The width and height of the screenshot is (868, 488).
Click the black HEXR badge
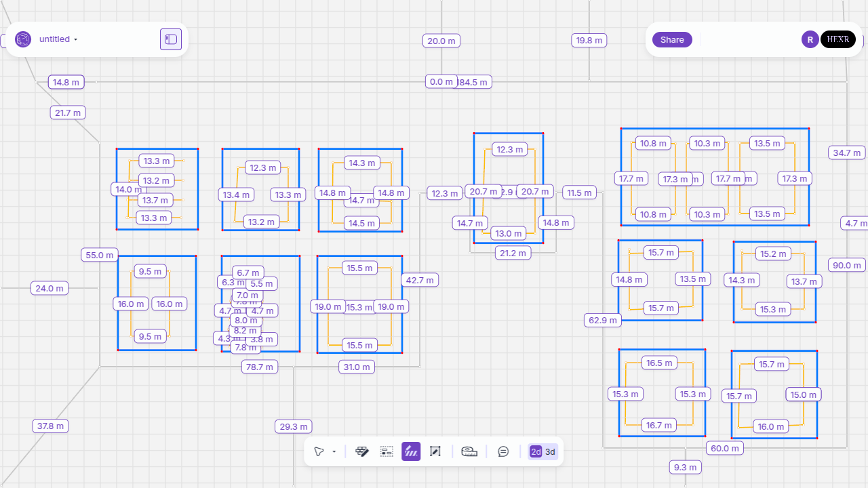tap(838, 39)
